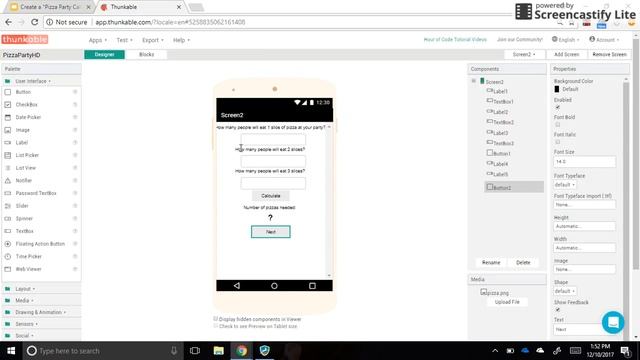This screenshot has height=360, width=640.
Task: Select the Web Viewer palette icon
Action: coord(8,269)
